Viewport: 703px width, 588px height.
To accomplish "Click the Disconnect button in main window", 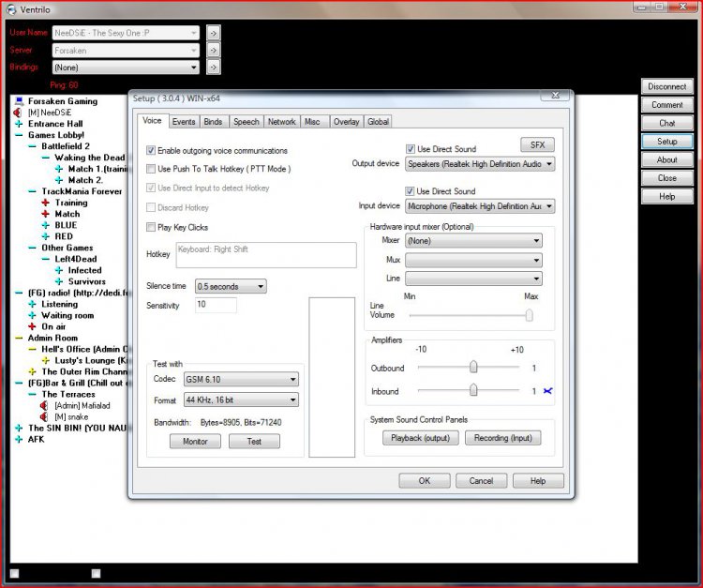I will pyautogui.click(x=666, y=86).
